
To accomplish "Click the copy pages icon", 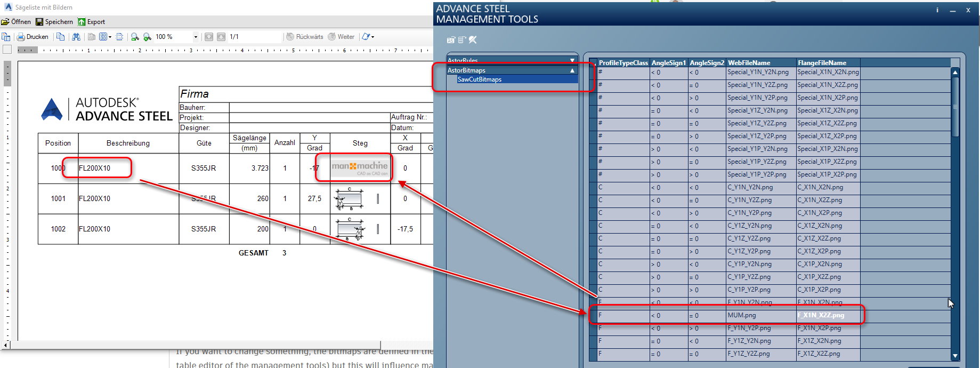I will click(x=61, y=37).
